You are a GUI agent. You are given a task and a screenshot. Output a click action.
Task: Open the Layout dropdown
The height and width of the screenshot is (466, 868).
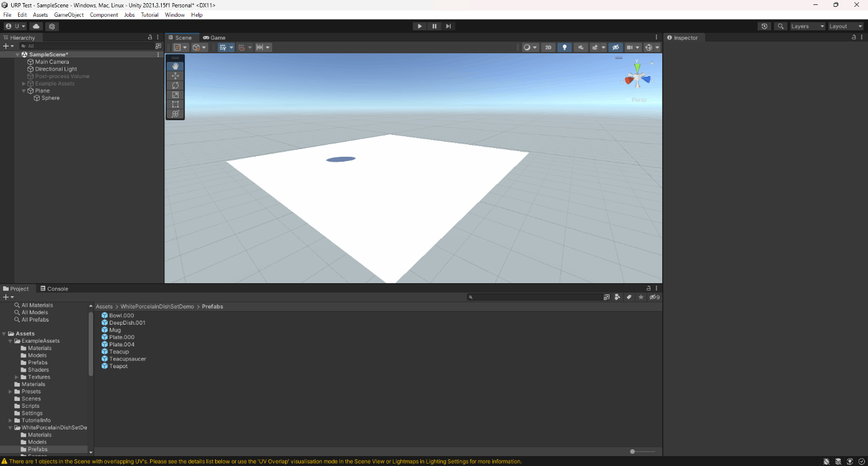pos(845,27)
